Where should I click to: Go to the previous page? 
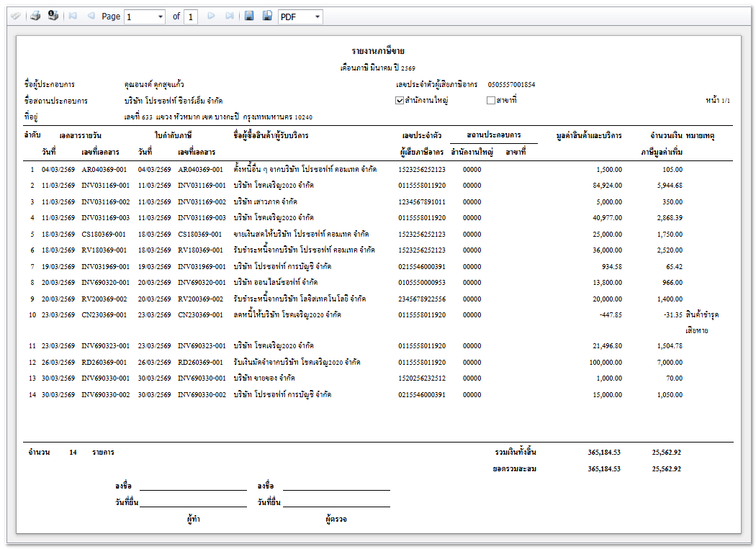[91, 16]
